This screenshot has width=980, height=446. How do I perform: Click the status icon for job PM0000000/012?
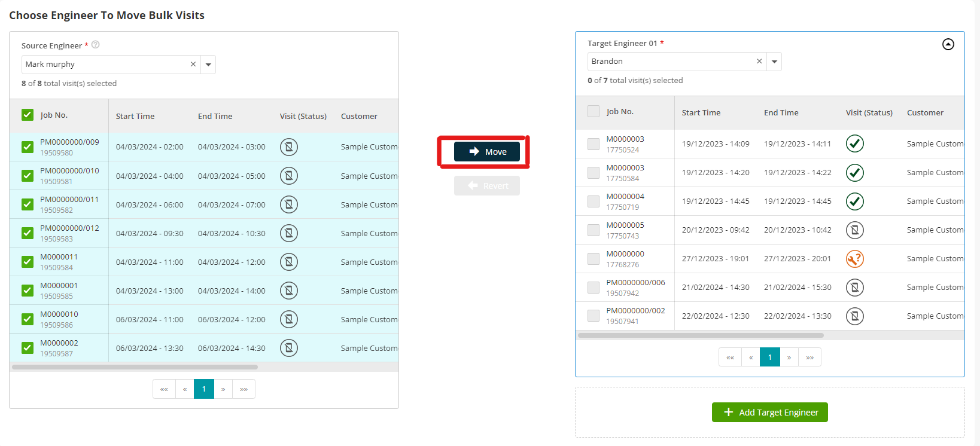pos(289,233)
